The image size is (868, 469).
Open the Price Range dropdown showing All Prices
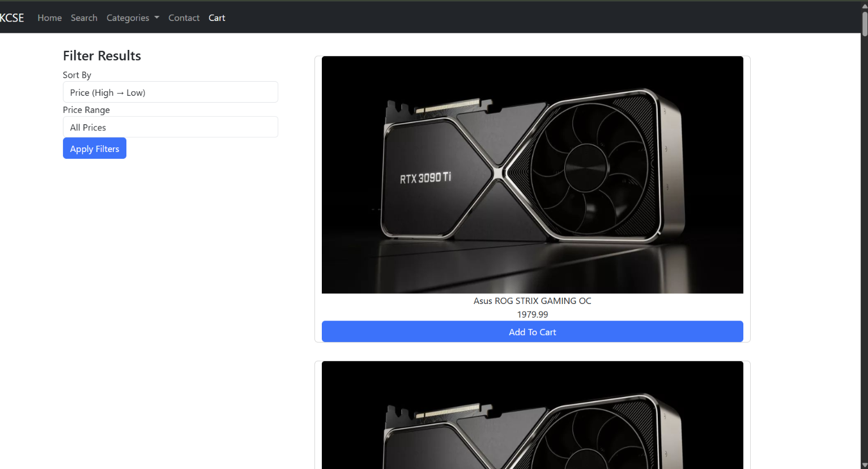click(170, 126)
